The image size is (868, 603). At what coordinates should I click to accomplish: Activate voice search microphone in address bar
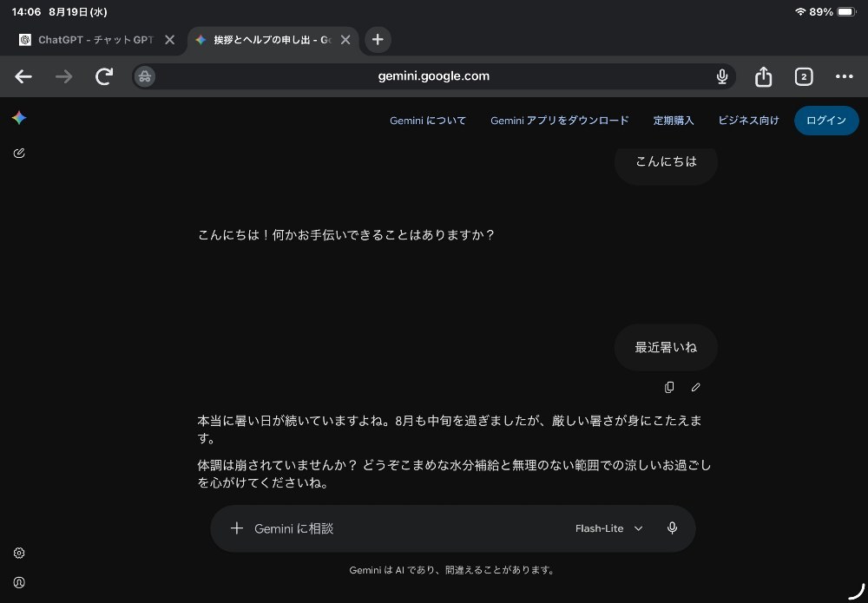coord(722,76)
